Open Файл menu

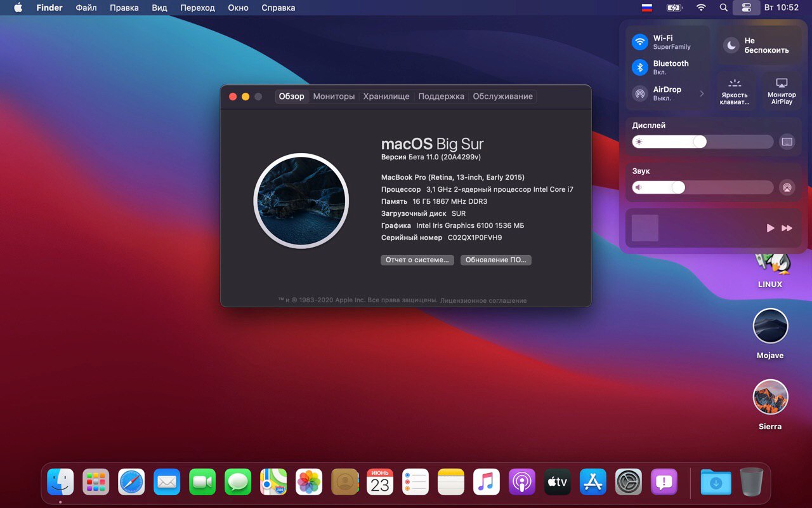click(x=86, y=8)
